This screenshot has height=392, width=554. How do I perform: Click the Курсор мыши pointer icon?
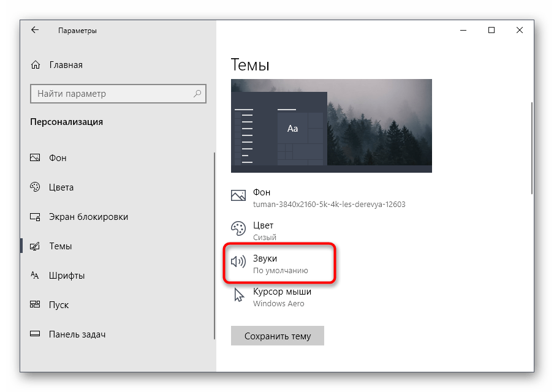238,297
